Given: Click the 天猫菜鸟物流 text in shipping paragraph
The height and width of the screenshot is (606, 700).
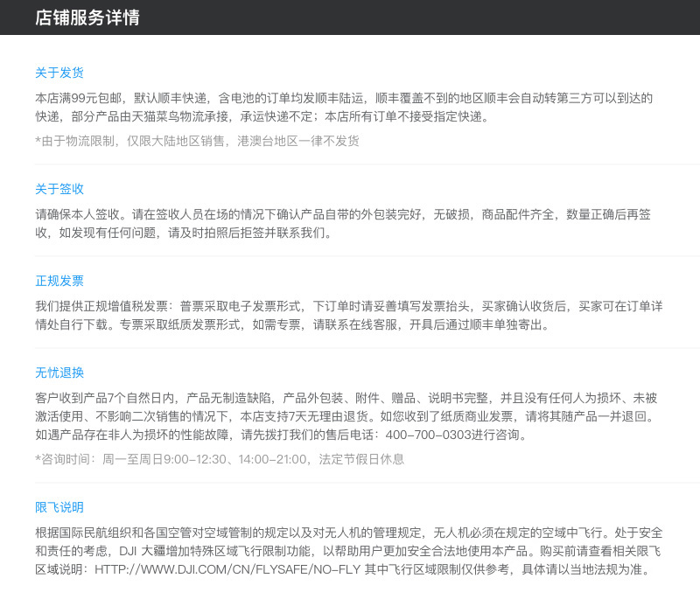Looking at the screenshot, I should (x=185, y=116).
